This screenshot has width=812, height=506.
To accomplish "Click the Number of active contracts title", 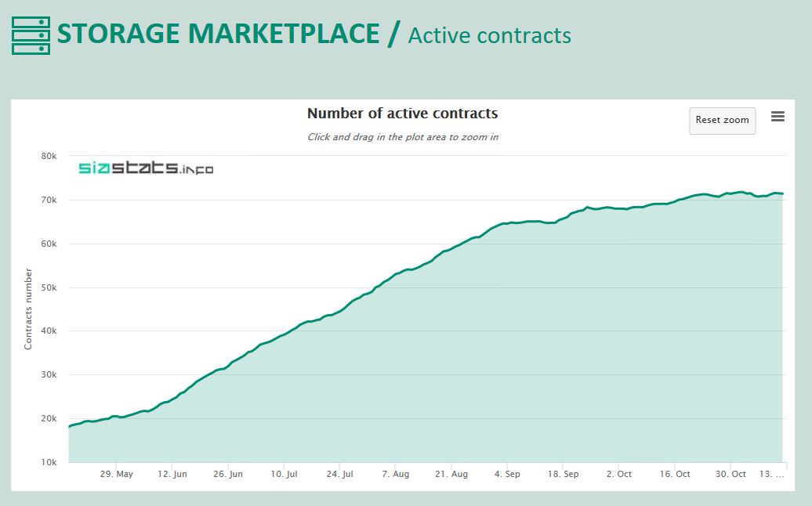I will (402, 114).
